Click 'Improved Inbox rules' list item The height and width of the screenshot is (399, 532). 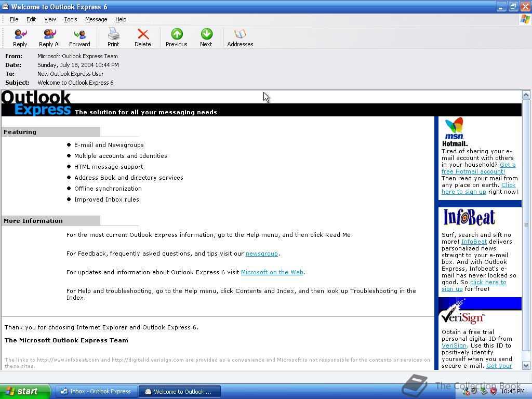[107, 199]
